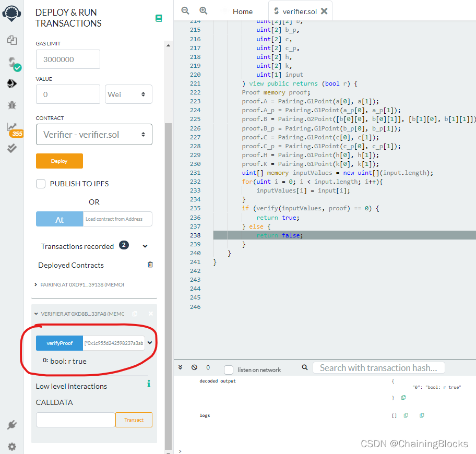The width and height of the screenshot is (476, 454).
Task: Open Remix home logo icon
Action: coord(11,14)
